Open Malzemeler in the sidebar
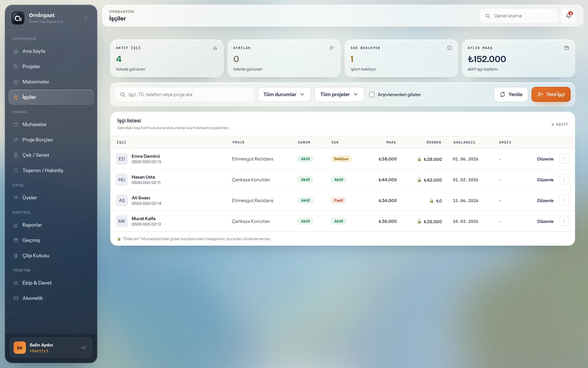 click(x=51, y=82)
